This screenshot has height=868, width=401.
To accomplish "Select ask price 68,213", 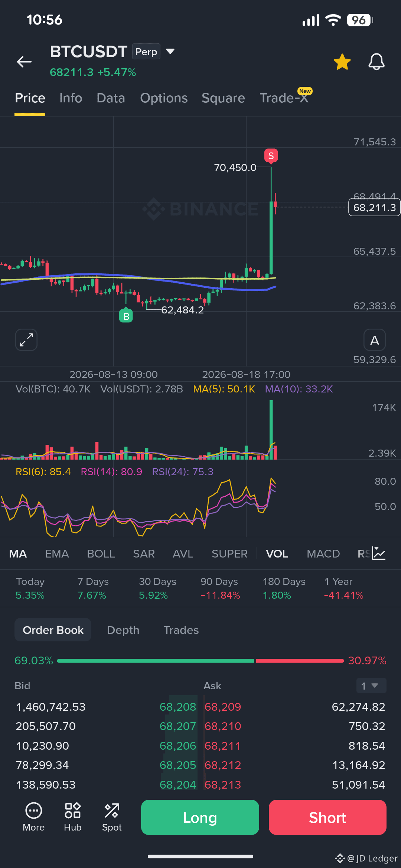I will point(223,785).
